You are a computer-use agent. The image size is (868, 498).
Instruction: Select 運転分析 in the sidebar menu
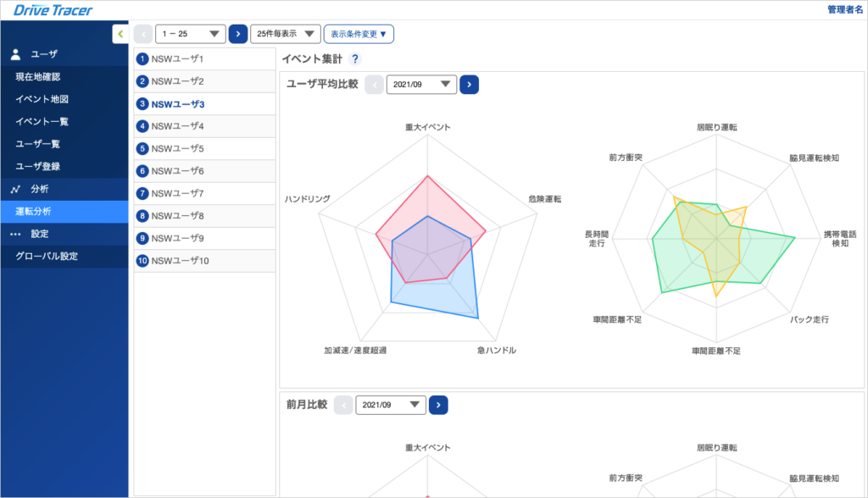tap(64, 212)
